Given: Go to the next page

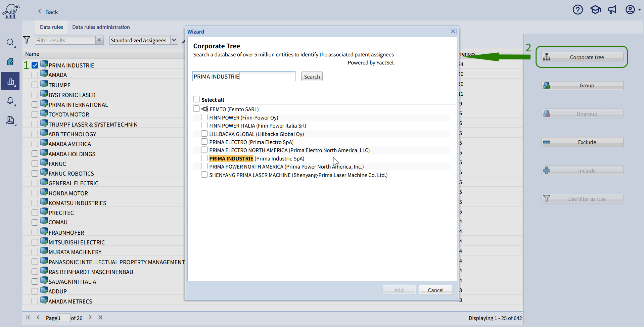Looking at the screenshot, I should click(x=90, y=317).
